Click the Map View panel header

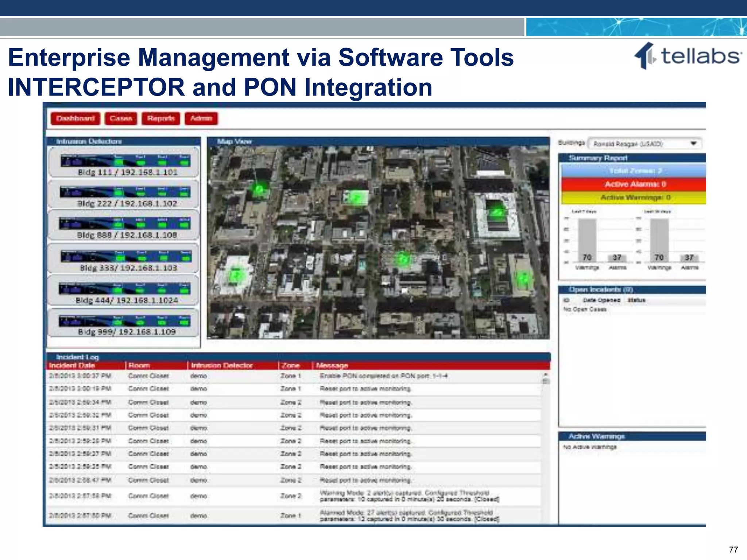pyautogui.click(x=378, y=141)
